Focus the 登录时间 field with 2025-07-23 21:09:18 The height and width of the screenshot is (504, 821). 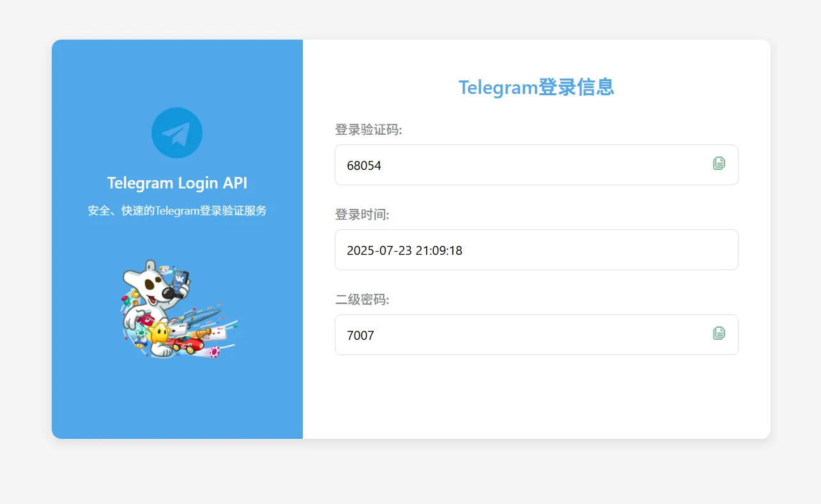(x=537, y=250)
